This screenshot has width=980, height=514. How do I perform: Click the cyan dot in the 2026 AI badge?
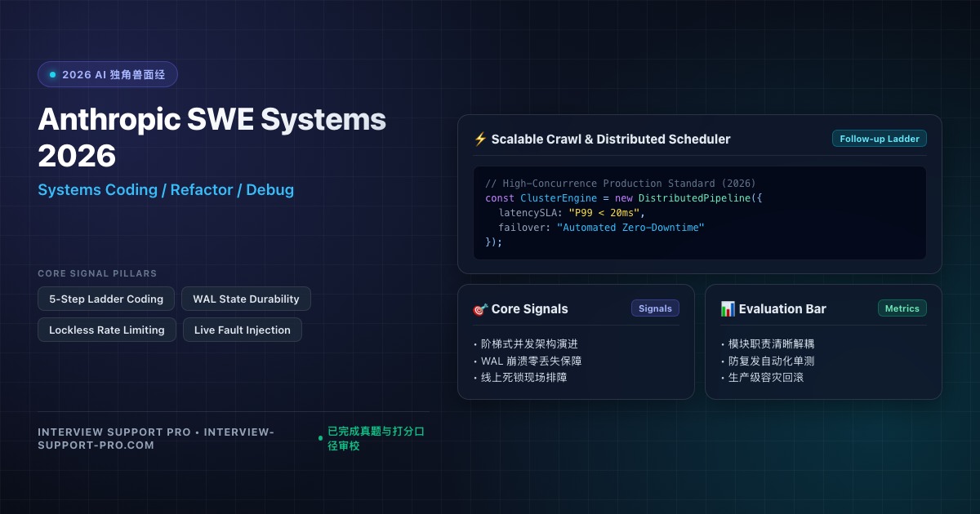pyautogui.click(x=53, y=74)
